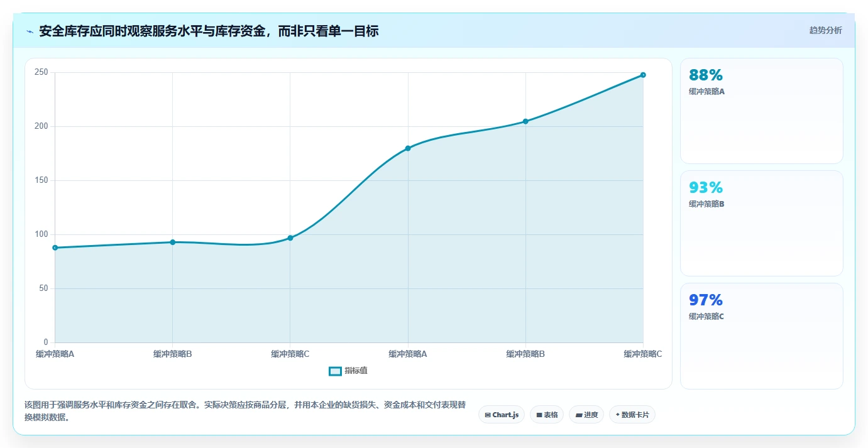Click the y-axis label 200
This screenshot has width=868, height=448.
click(x=42, y=126)
